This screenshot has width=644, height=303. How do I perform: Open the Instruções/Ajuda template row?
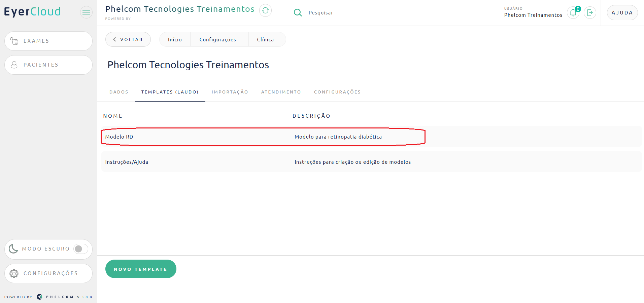[x=372, y=162]
